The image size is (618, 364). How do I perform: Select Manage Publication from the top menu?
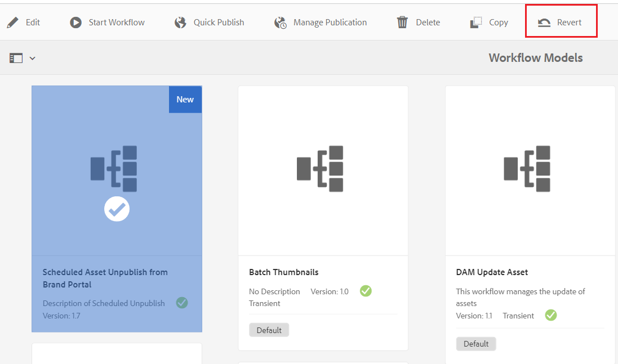coord(330,22)
